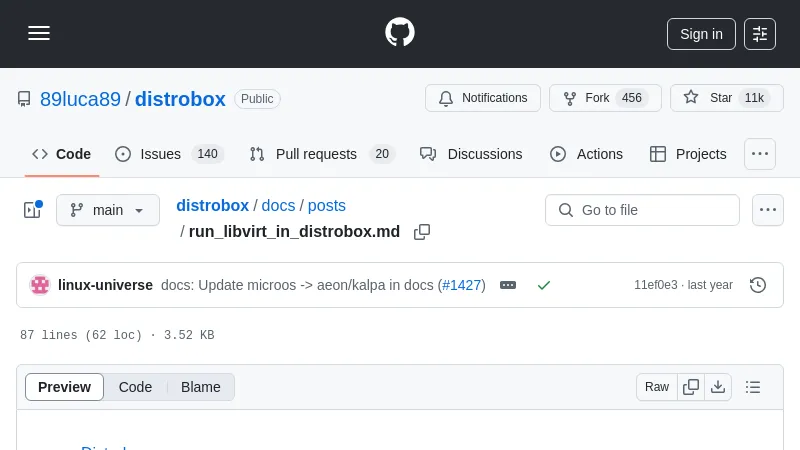Click the GitHub logo icon
This screenshot has width=800, height=450.
400,33
